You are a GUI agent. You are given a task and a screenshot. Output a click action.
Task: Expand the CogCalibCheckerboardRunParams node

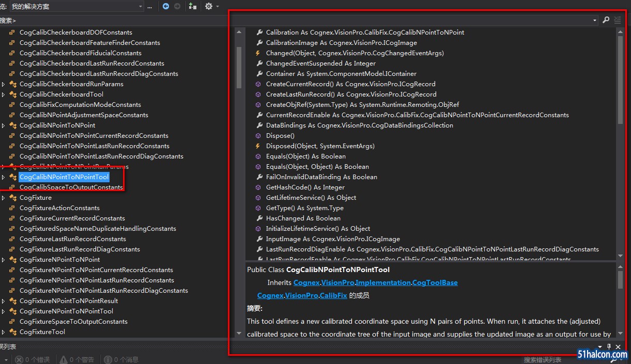4,84
